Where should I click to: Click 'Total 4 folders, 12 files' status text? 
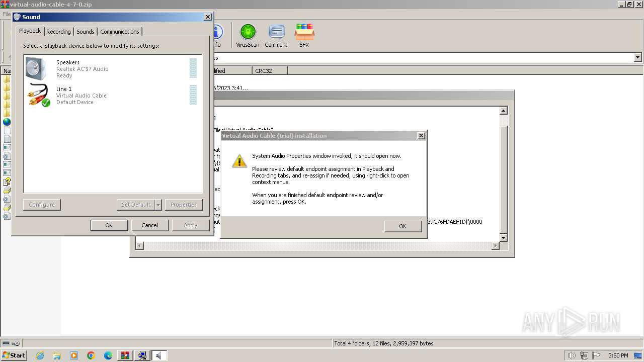(x=384, y=343)
